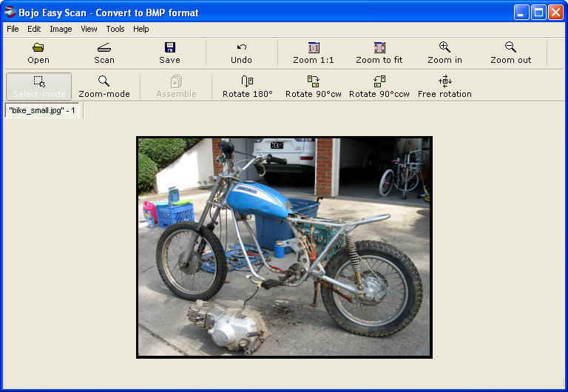568x392 pixels.
Task: Click Zoom to fit toolbar icon
Action: 379,53
